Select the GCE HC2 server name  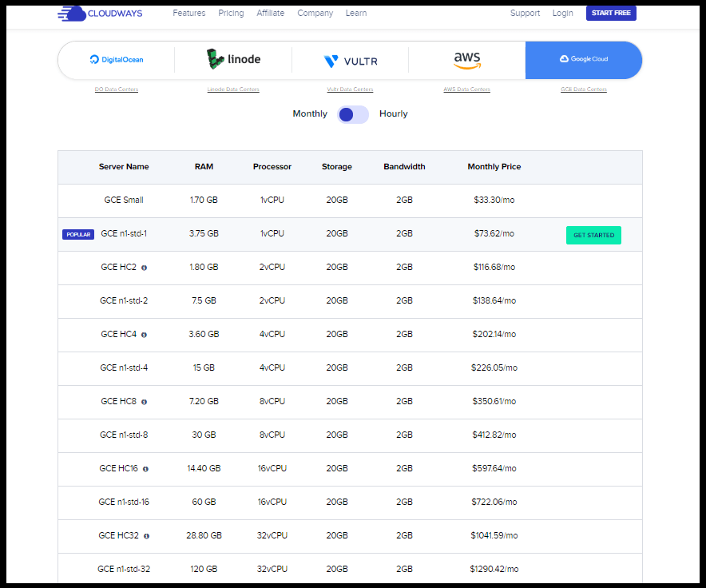[118, 267]
